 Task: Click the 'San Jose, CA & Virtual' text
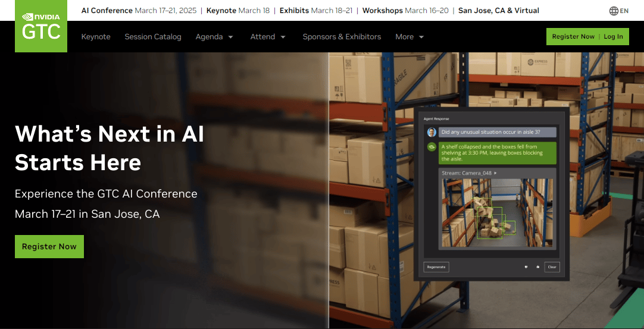point(499,11)
